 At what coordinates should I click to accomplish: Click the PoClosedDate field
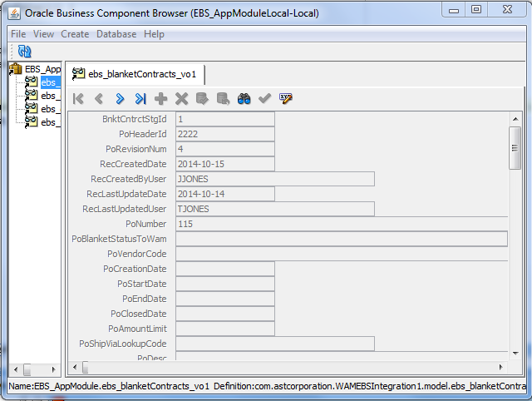(225, 314)
